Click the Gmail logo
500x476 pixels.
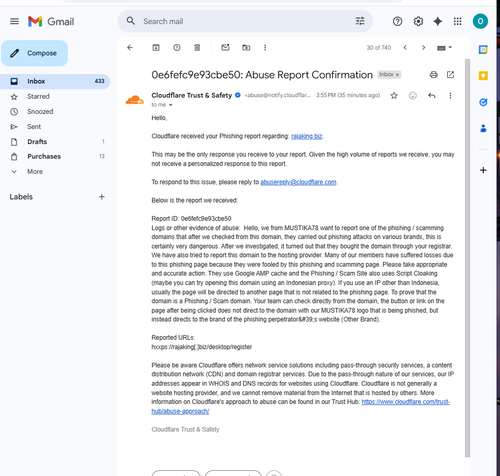coord(51,22)
